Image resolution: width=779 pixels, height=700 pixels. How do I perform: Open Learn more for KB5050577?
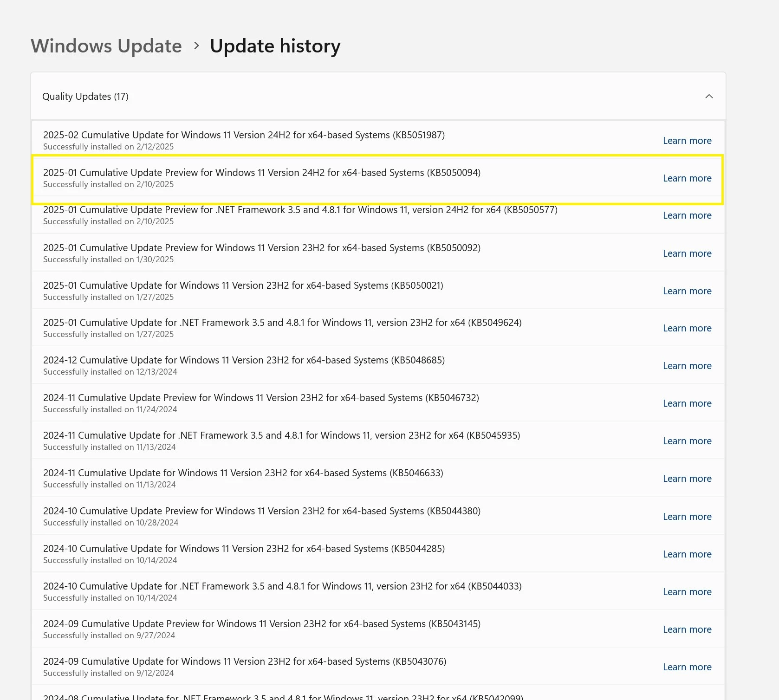click(x=687, y=215)
